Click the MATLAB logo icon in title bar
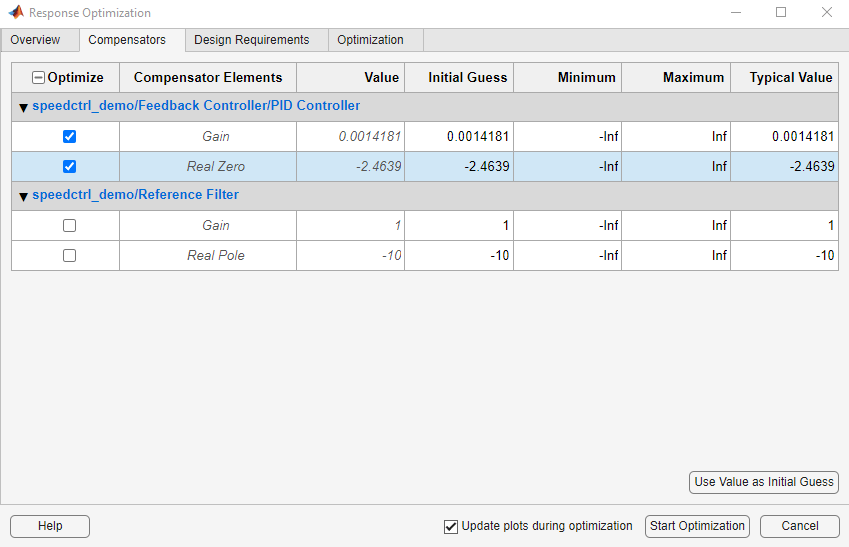Screen dimensions: 849x547 point(16,12)
